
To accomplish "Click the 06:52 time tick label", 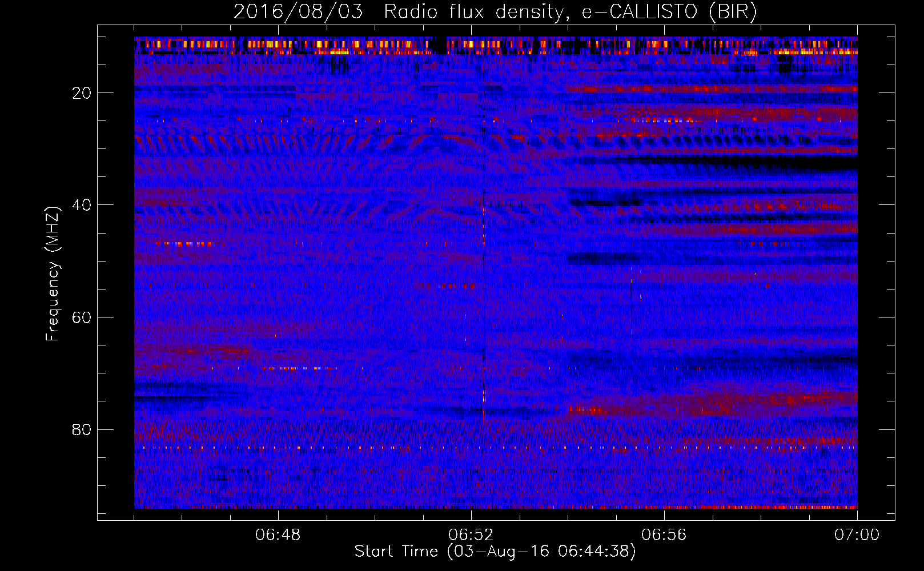I will point(471,535).
